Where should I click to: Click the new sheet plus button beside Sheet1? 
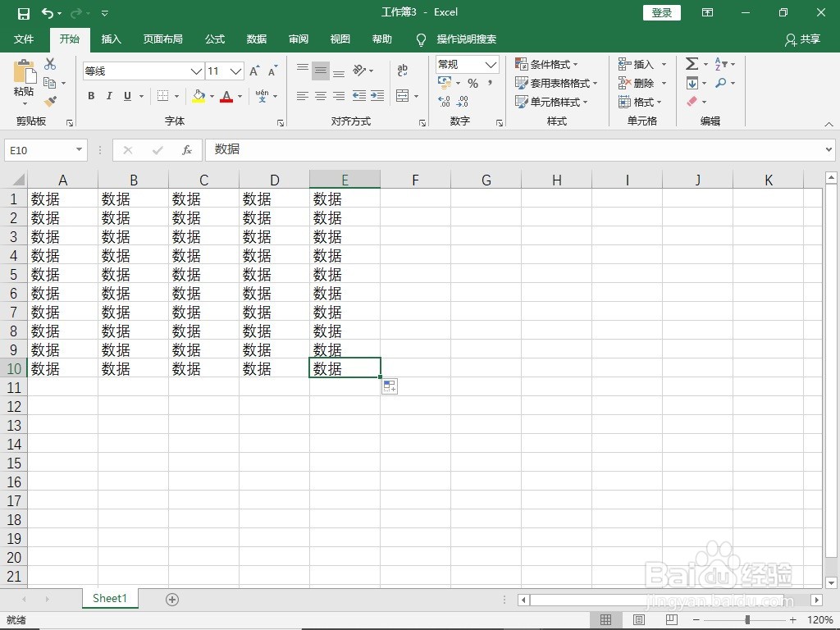click(171, 599)
